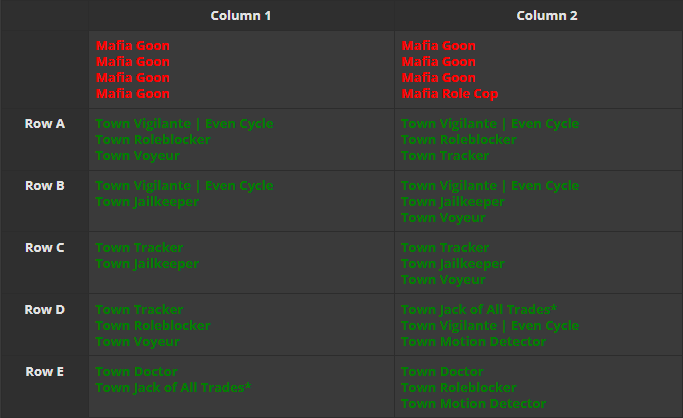The image size is (683, 418).
Task: Select the Row C label
Action: click(45, 248)
